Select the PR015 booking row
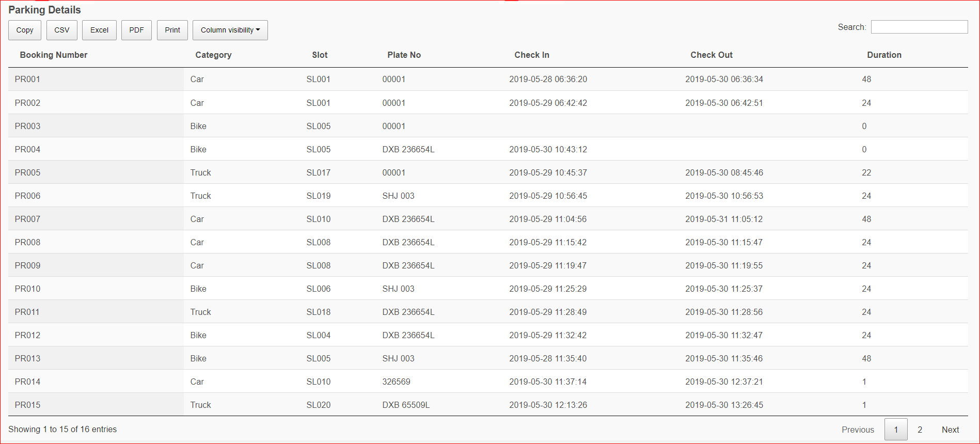 (x=27, y=405)
